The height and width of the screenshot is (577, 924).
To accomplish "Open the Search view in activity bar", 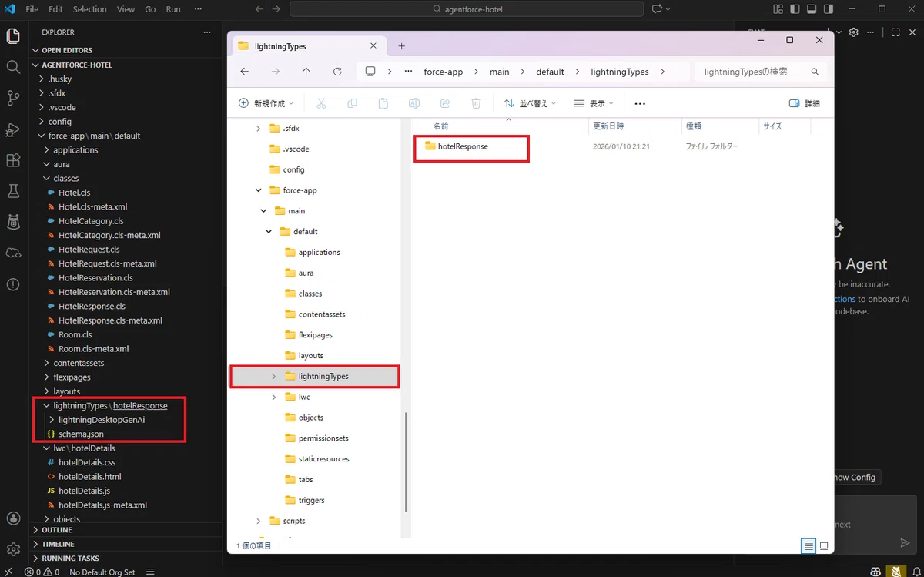I will pos(13,67).
